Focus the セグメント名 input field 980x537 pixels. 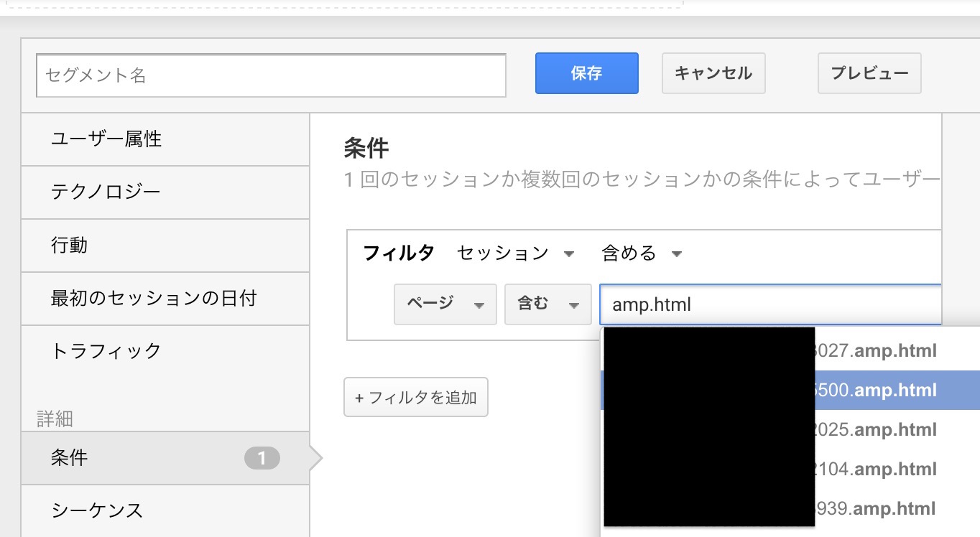pyautogui.click(x=271, y=75)
